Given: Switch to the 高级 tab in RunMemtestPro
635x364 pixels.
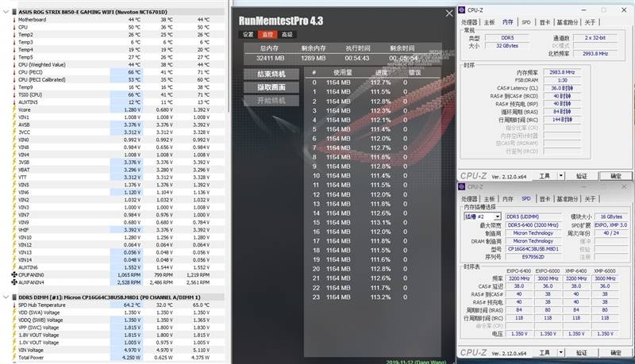Looking at the screenshot, I should coord(287,34).
